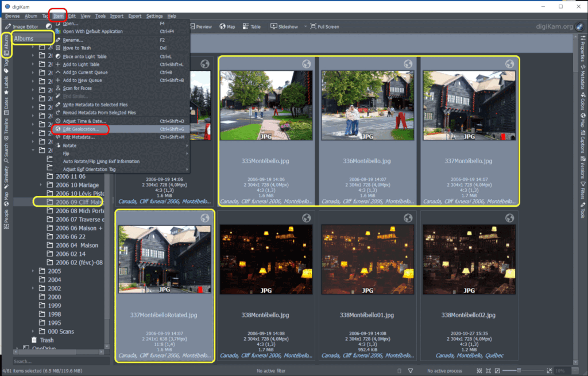Viewport: 588px width, 376px height.
Task: Open the Colors right sidebar tab
Action: click(583, 102)
